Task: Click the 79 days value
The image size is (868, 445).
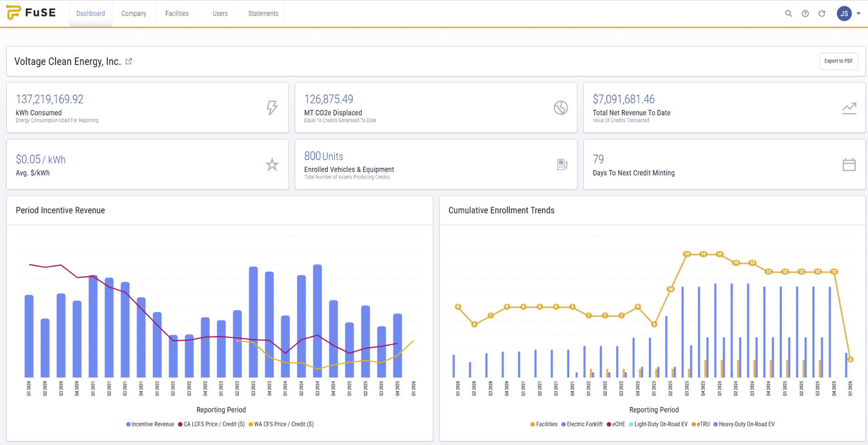Action: 598,159
